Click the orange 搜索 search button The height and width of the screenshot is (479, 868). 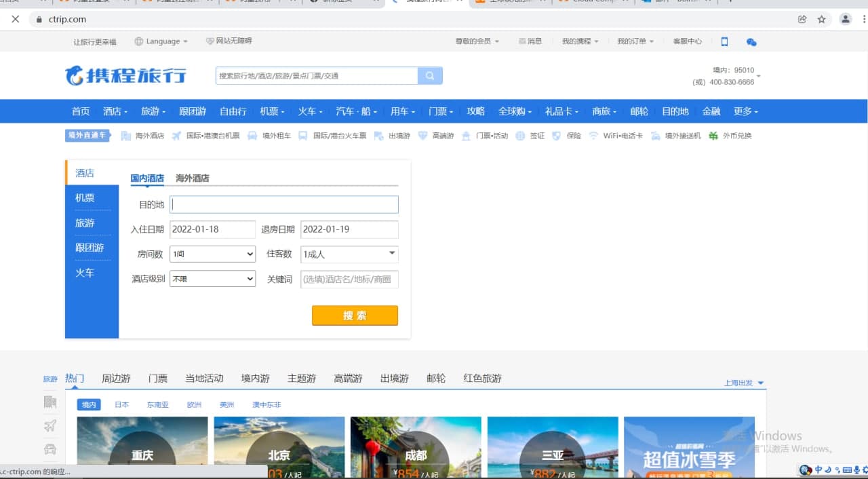(x=355, y=315)
